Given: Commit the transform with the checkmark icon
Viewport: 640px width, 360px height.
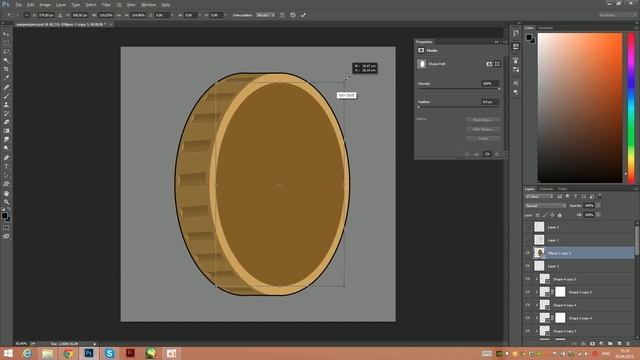Looking at the screenshot, I should [303, 15].
